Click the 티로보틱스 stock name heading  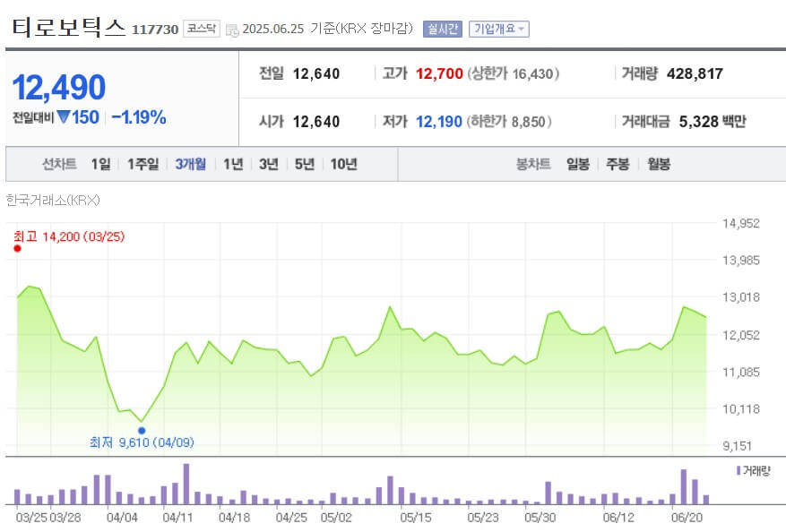[69, 27]
